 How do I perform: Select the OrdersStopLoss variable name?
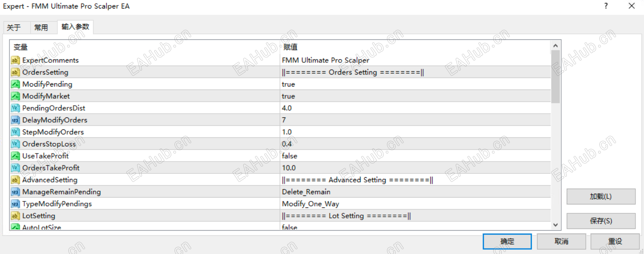[49, 144]
